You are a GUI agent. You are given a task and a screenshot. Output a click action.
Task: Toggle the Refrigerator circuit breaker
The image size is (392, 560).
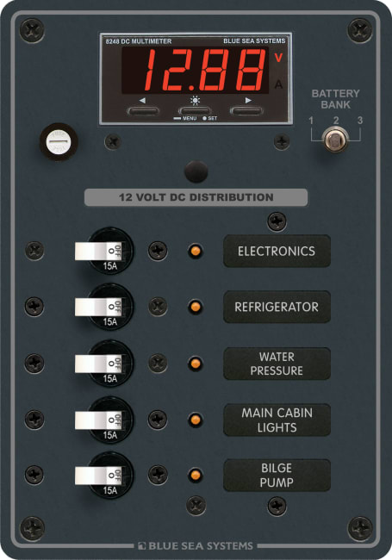point(98,307)
